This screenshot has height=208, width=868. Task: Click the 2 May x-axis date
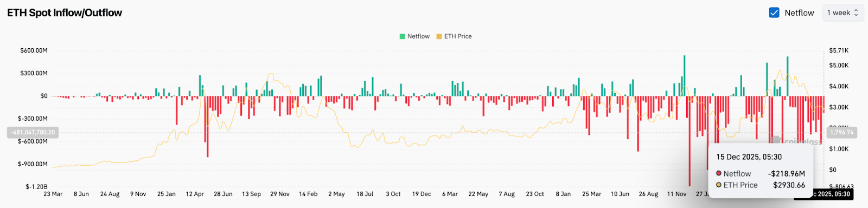(336, 194)
